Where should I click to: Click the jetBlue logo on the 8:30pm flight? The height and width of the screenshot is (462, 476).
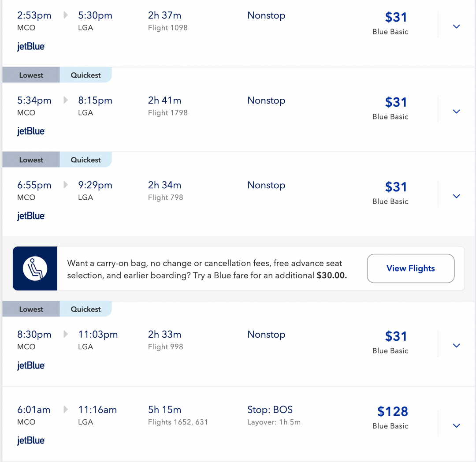pos(30,365)
